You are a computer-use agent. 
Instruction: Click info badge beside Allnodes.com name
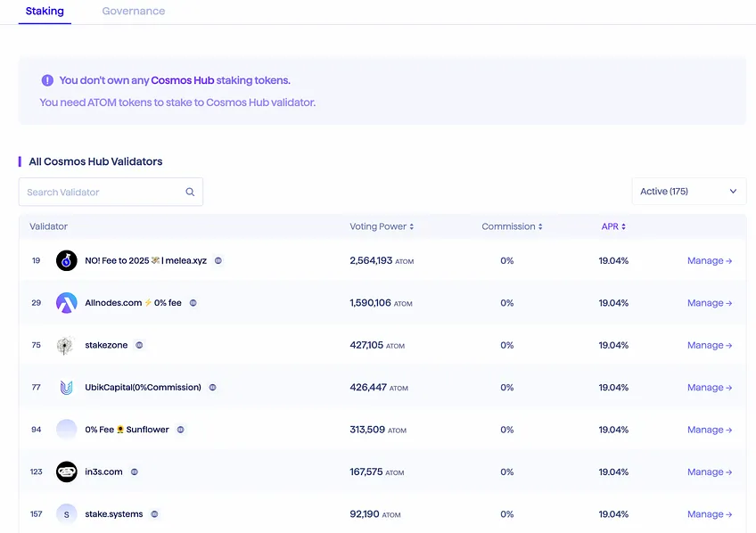193,303
